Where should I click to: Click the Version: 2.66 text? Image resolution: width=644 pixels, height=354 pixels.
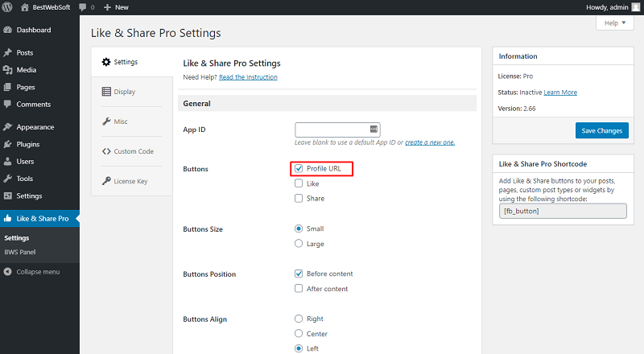click(x=517, y=109)
